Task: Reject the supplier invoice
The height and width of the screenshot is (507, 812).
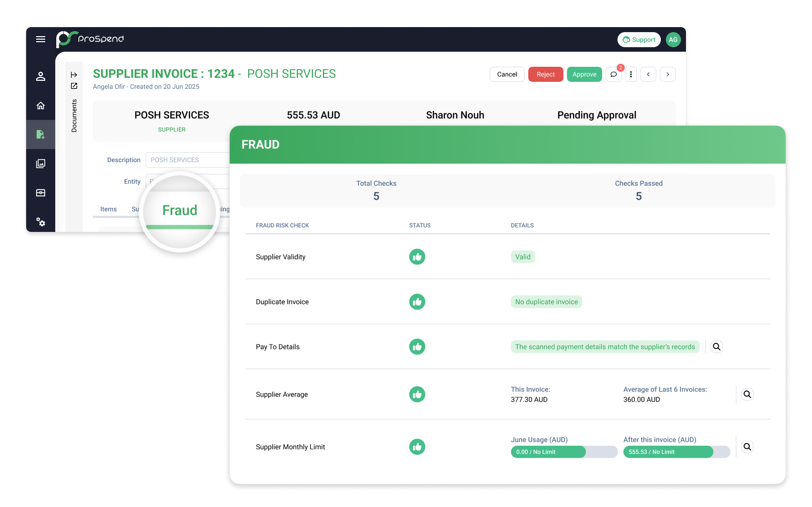Action: coord(546,74)
